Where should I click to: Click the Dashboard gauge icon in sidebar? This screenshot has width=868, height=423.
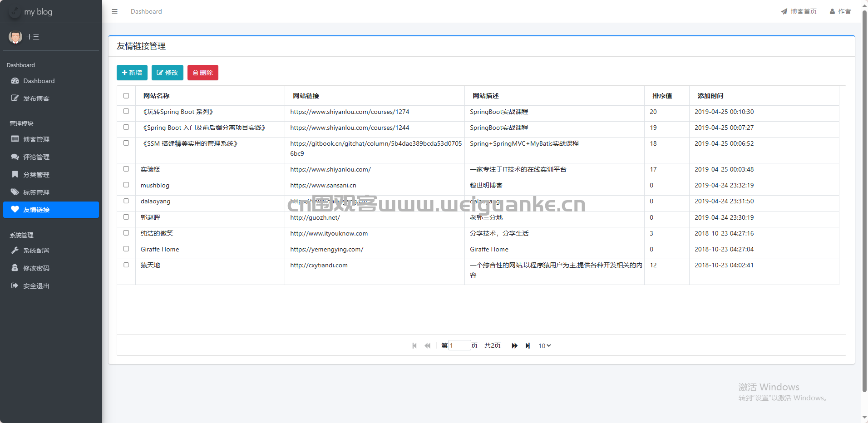pyautogui.click(x=15, y=81)
